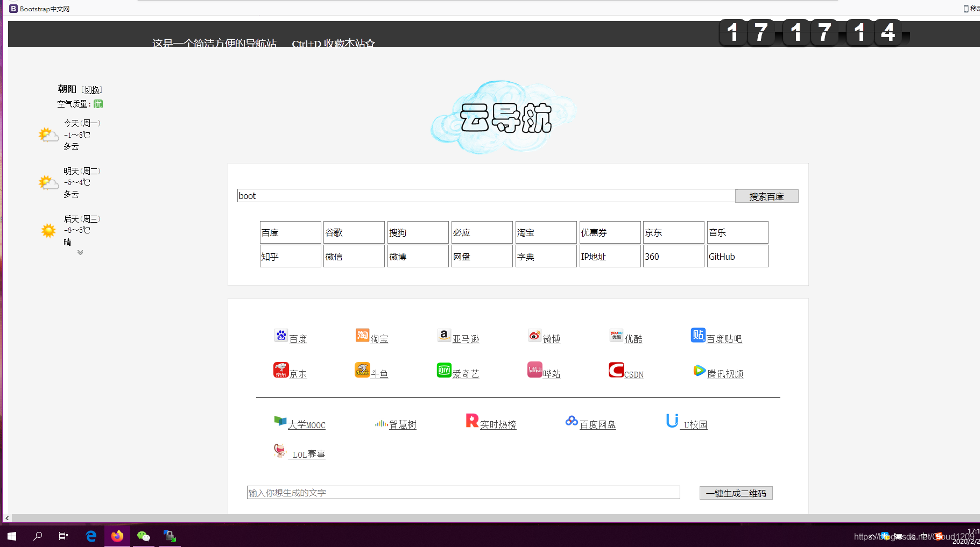
Task: Click the Tencent Video play icon
Action: pos(699,371)
